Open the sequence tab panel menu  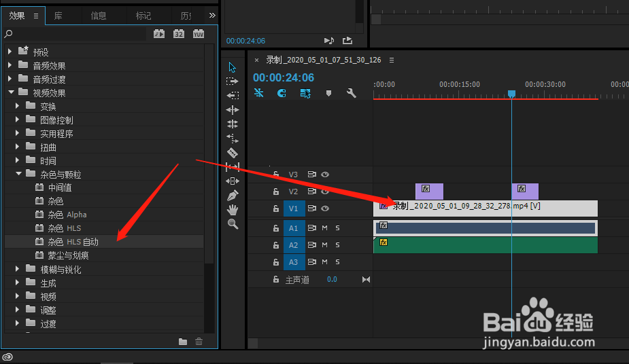pyautogui.click(x=392, y=60)
